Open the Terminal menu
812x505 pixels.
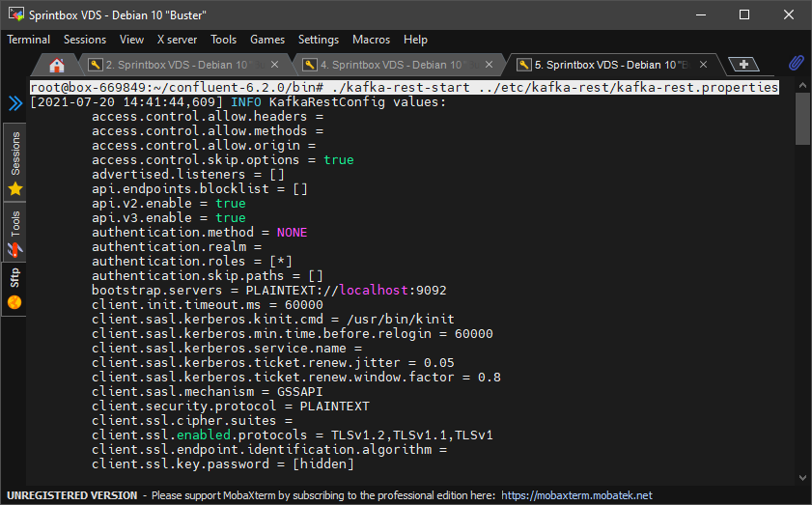click(x=29, y=40)
